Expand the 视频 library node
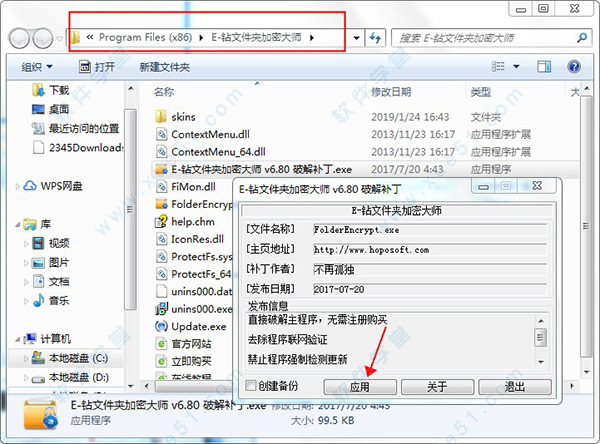 [26, 243]
